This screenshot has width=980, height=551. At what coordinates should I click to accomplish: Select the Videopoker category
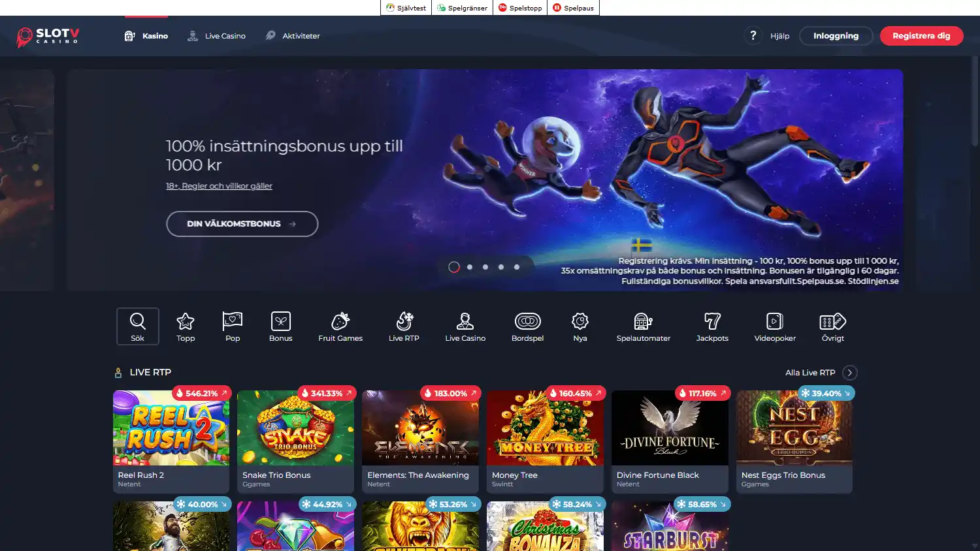tap(775, 326)
